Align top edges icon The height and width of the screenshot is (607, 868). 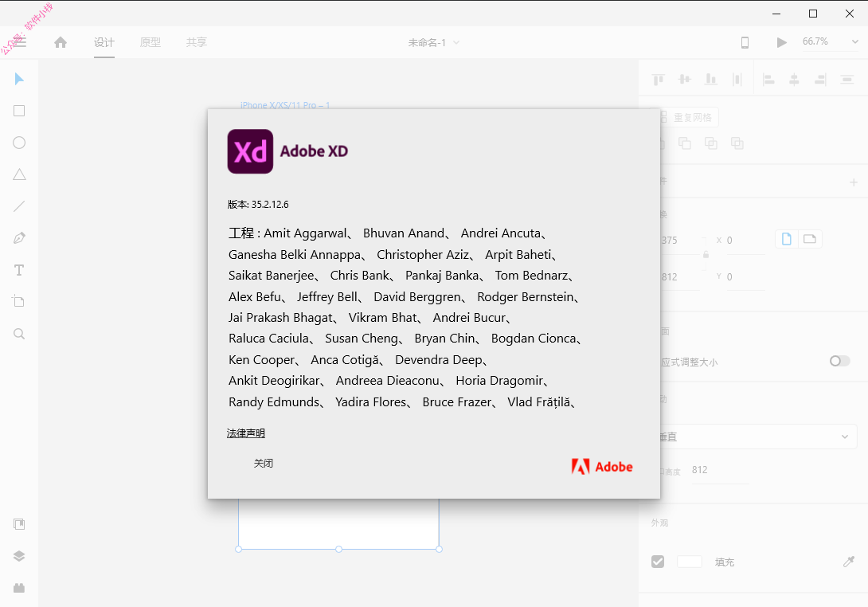(x=659, y=80)
